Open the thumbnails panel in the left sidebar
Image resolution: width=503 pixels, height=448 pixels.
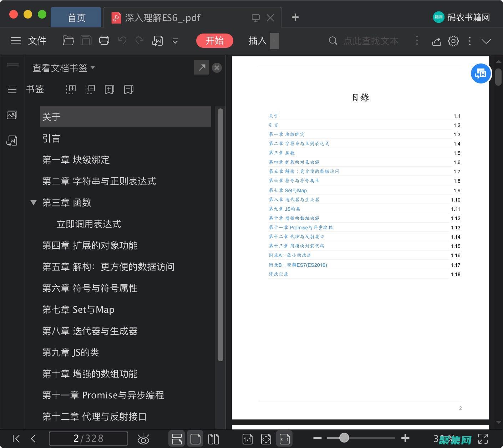point(12,115)
